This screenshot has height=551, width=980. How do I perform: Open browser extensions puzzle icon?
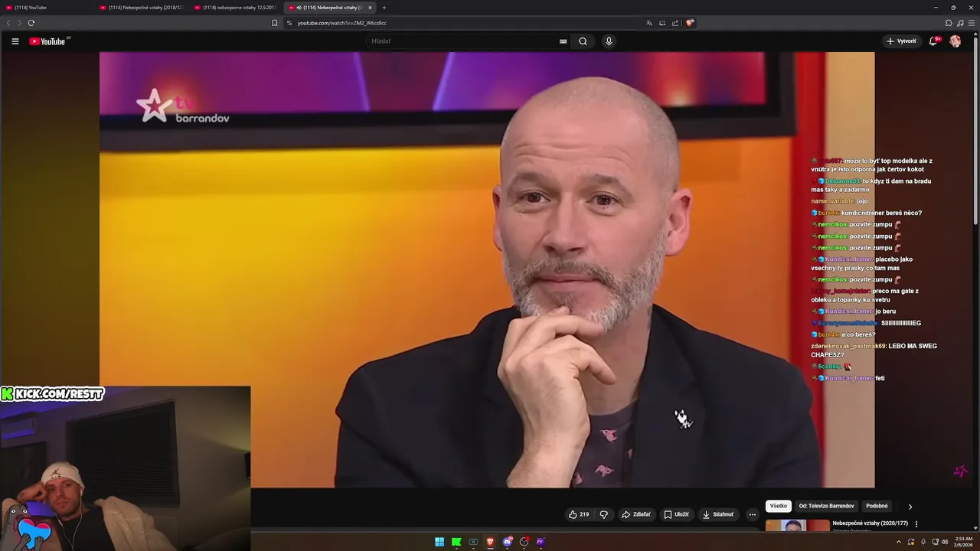(949, 23)
